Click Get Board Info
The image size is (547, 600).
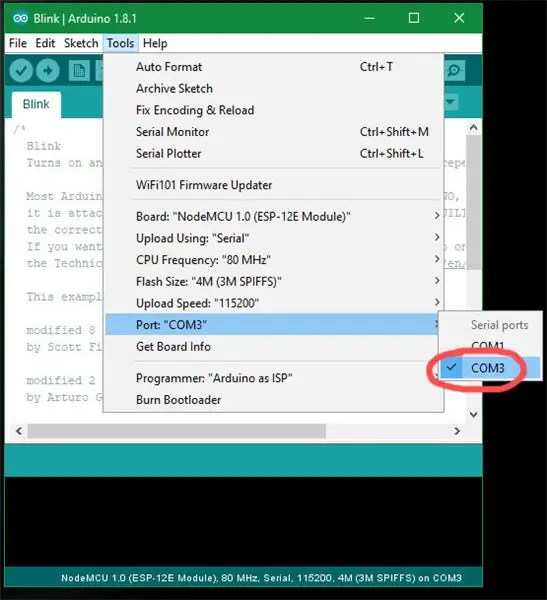tap(273, 347)
